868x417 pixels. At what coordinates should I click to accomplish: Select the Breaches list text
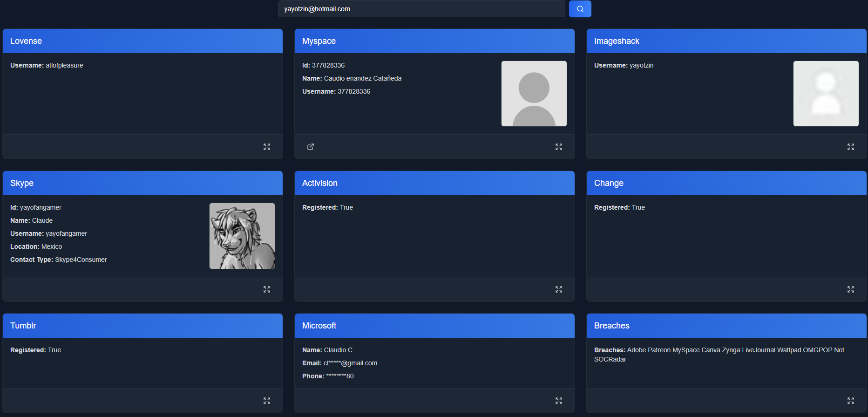pos(719,355)
